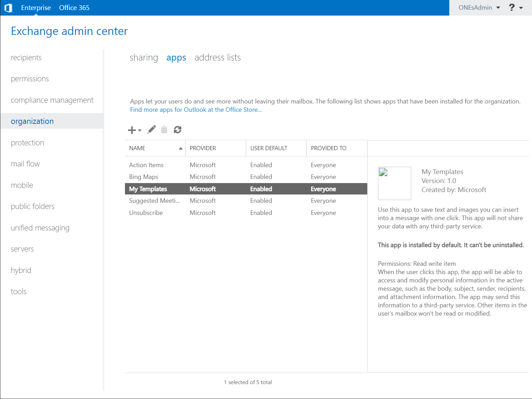Sort the list by NAME column
The width and height of the screenshot is (532, 399).
(155, 148)
